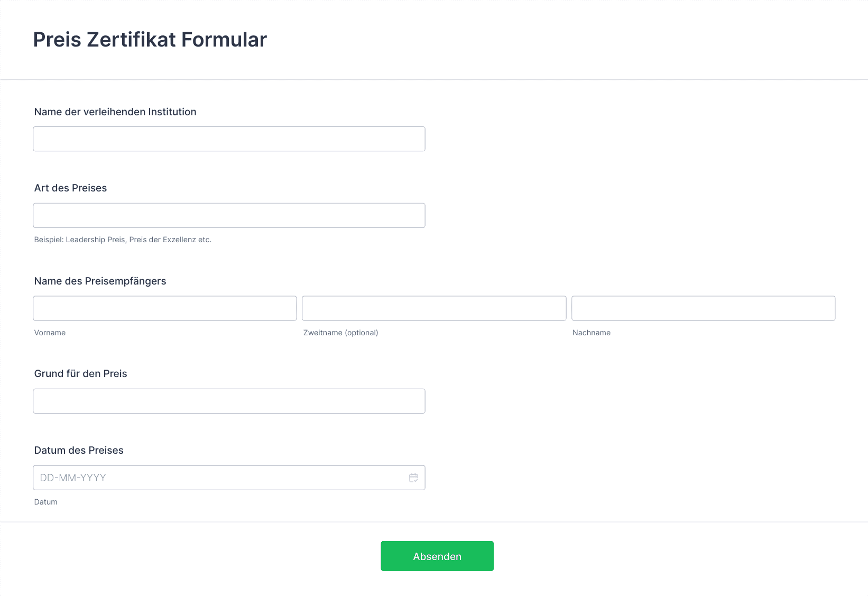
Task: Click into the Art des Preises input
Action: pyautogui.click(x=229, y=215)
